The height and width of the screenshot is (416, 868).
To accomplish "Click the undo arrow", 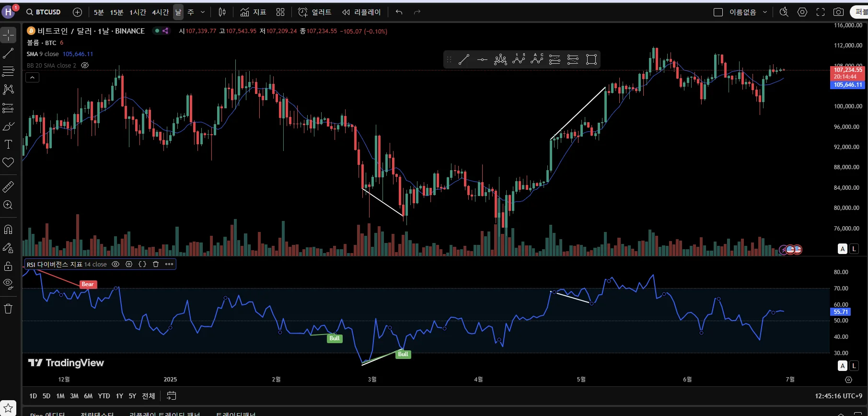I will point(399,12).
